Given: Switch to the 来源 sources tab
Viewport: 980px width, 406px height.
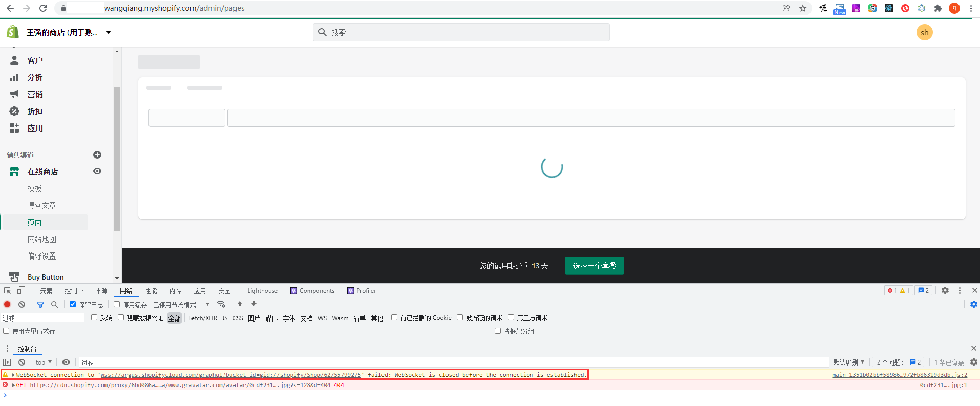Looking at the screenshot, I should coord(101,291).
